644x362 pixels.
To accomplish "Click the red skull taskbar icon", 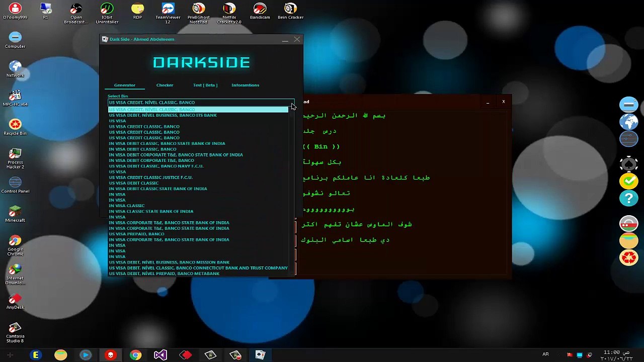I will pyautogui.click(x=111, y=355).
